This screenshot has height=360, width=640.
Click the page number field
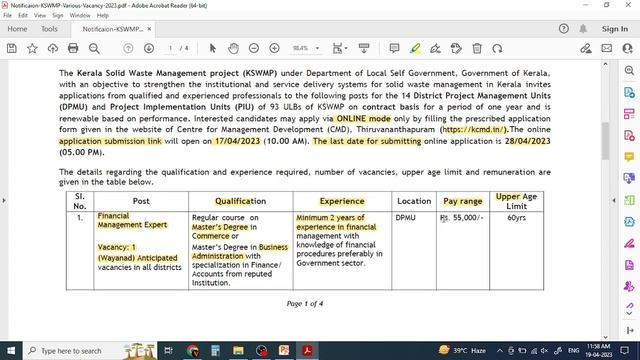171,48
